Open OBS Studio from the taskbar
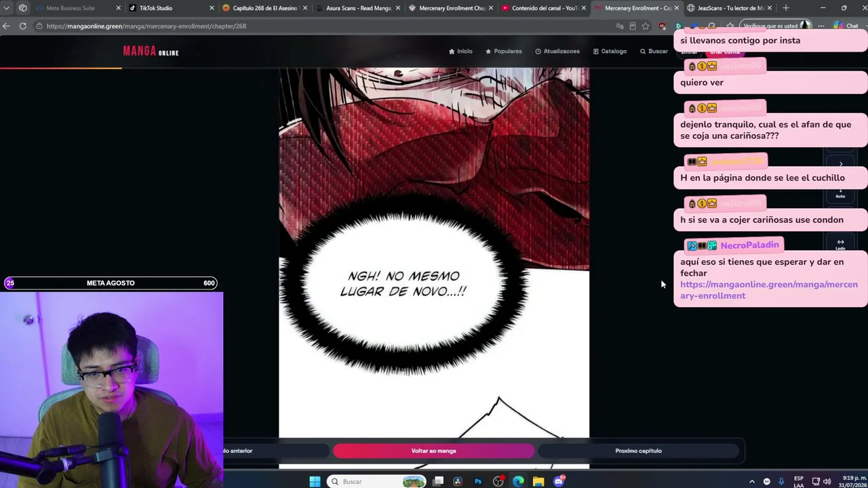 pos(498,481)
